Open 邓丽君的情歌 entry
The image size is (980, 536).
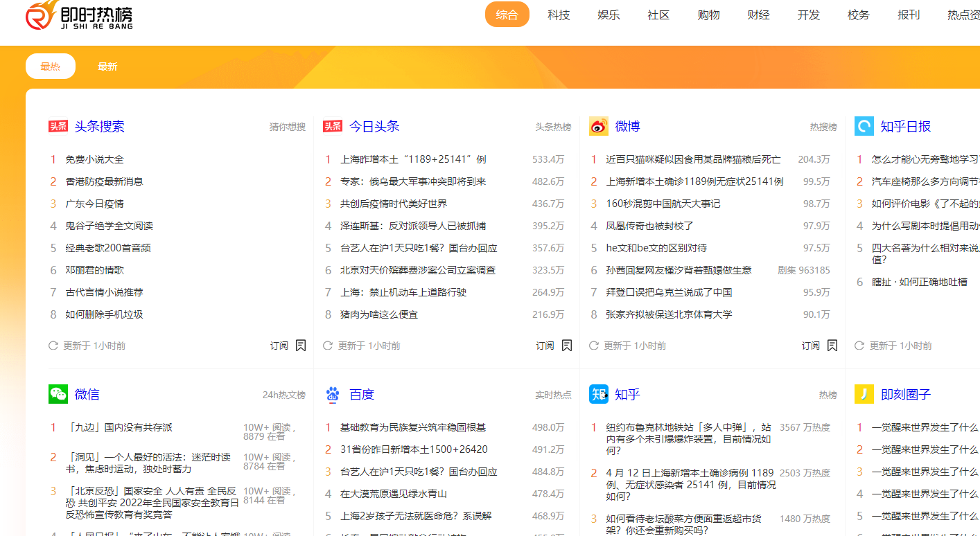95,270
